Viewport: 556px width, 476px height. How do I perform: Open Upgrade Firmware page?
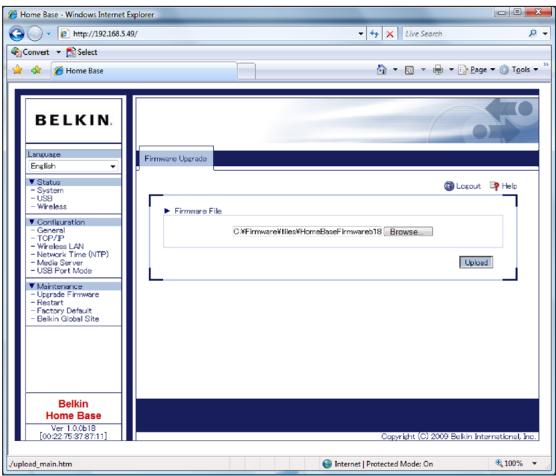click(68, 294)
